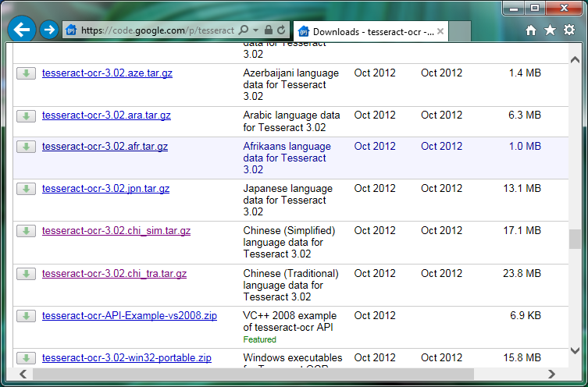Click the 15.8 MB size cell
588x387 pixels.
(522, 358)
